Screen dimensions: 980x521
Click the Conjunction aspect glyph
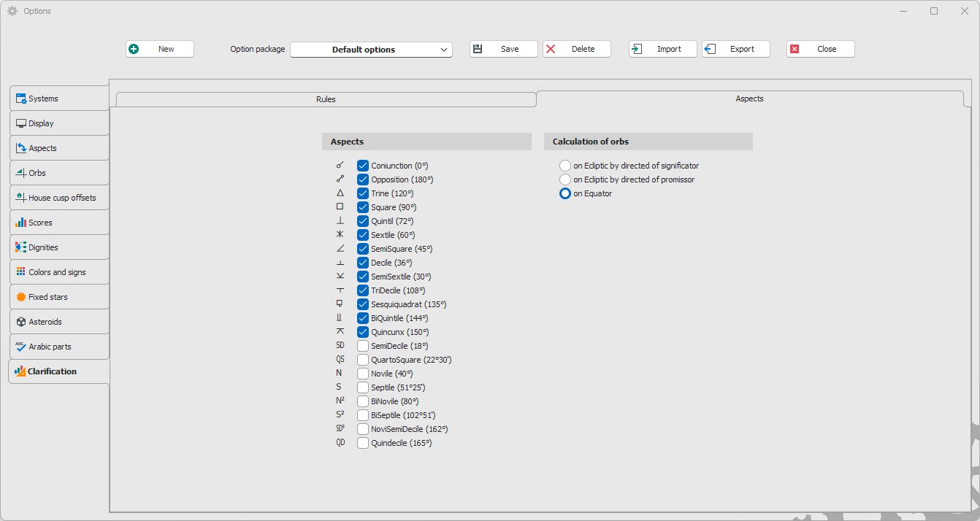pos(340,166)
